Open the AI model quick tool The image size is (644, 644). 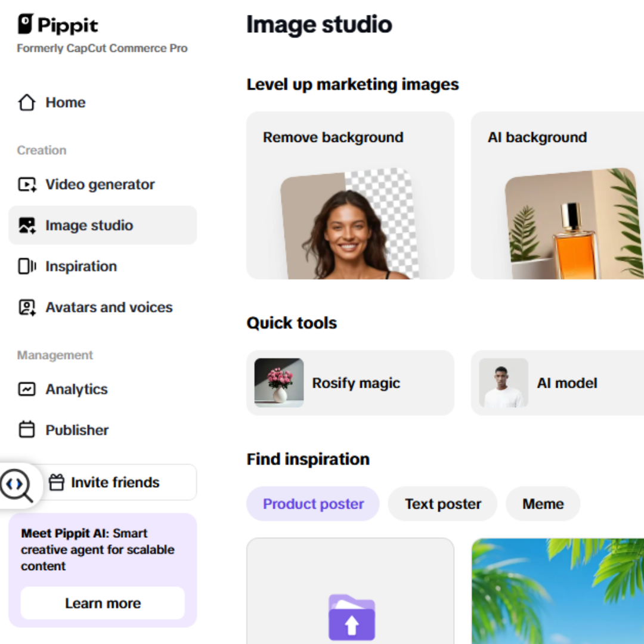point(558,383)
